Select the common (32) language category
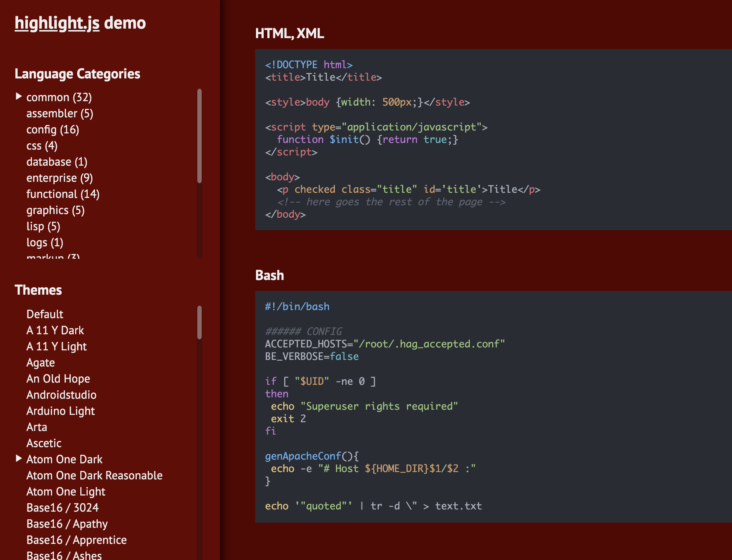The height and width of the screenshot is (560, 732). click(59, 97)
